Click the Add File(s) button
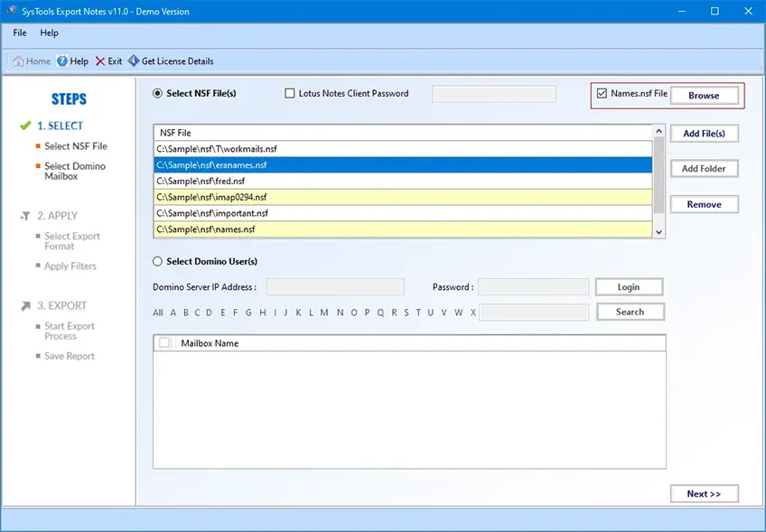 (x=704, y=134)
